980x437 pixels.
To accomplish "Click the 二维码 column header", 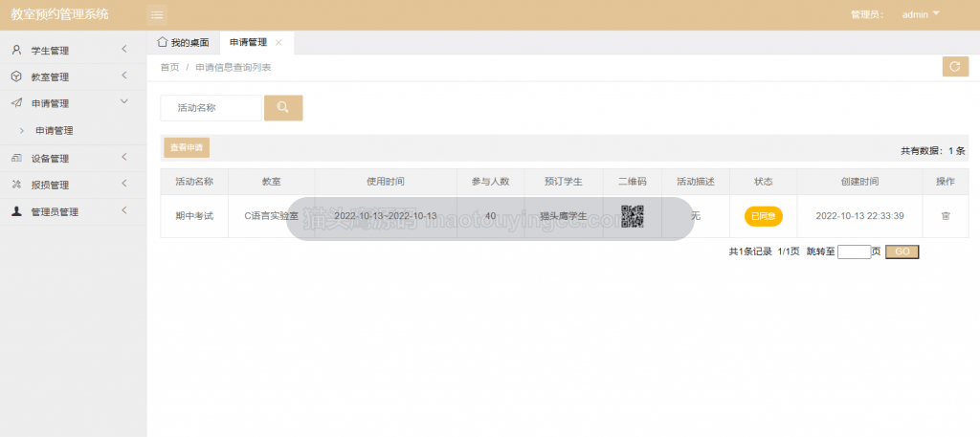I will [632, 182].
